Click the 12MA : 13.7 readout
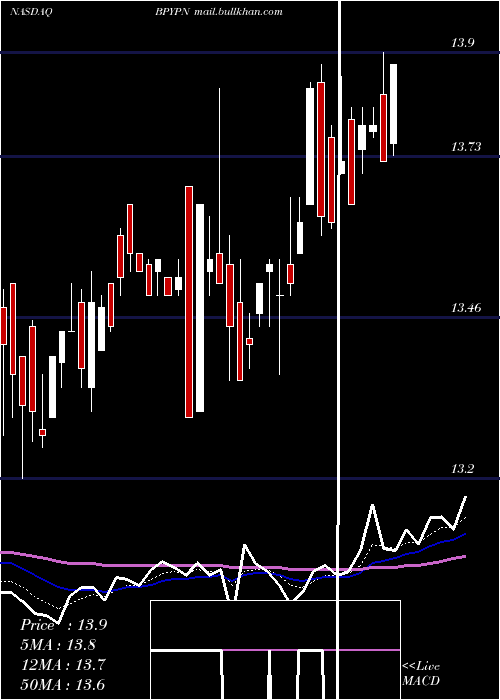500x700 pixels. [63, 665]
